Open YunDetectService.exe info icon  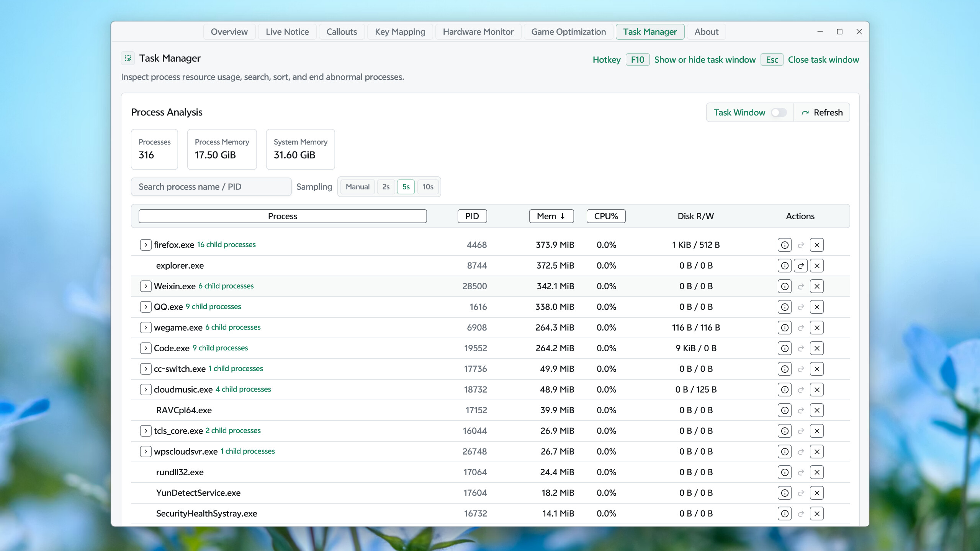tap(784, 493)
